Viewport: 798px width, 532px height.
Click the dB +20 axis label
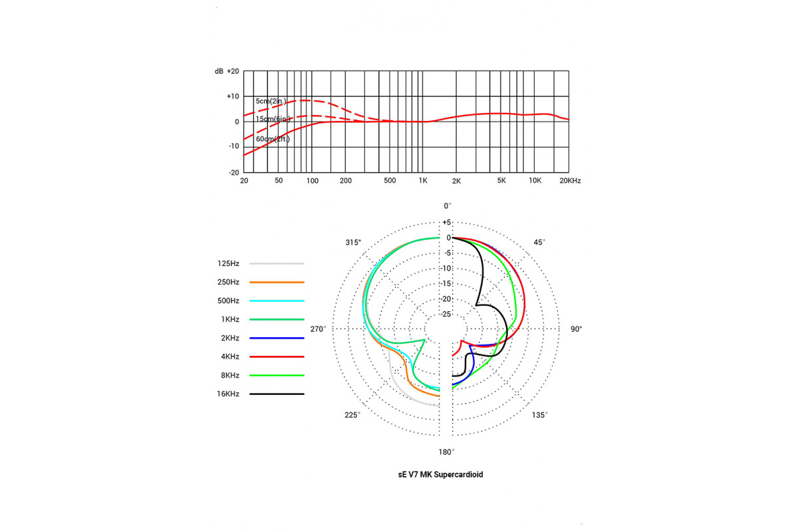pos(227,71)
